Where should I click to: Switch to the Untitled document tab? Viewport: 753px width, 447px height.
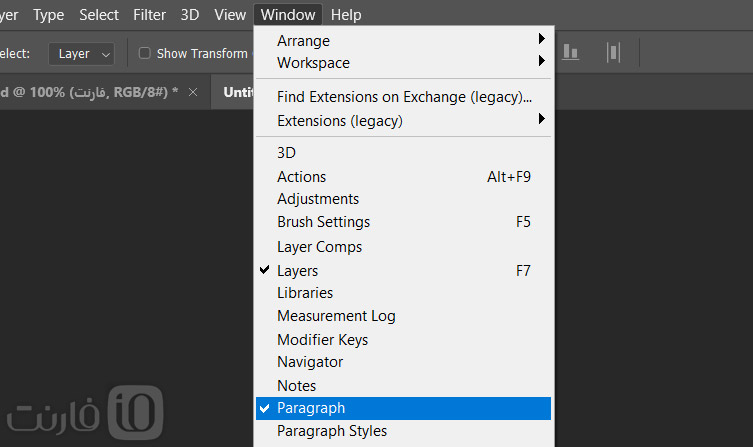pos(237,92)
